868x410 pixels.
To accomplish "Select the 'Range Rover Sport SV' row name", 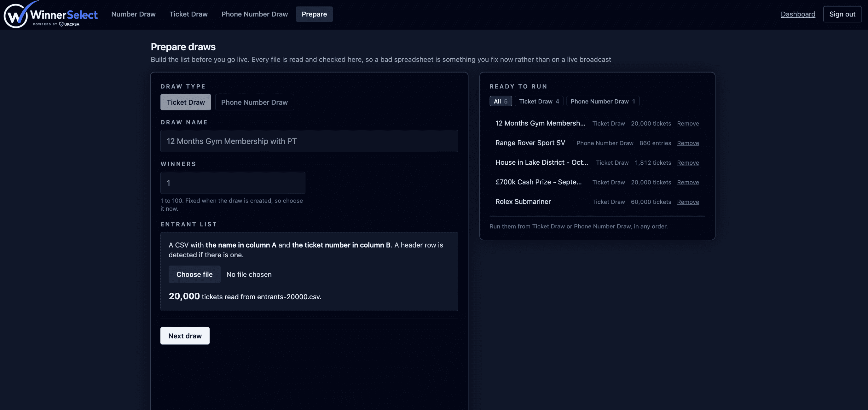I will click(x=530, y=143).
